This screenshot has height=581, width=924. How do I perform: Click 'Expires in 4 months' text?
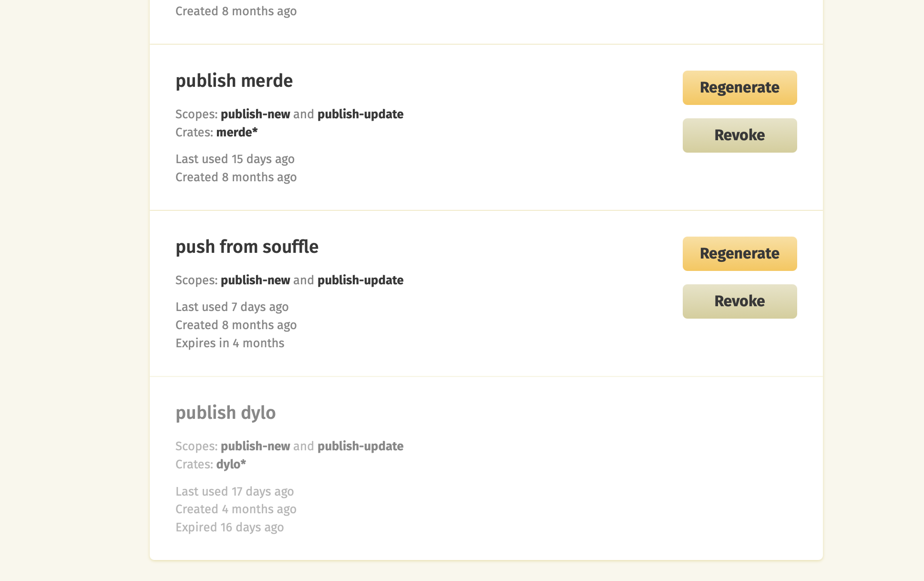click(x=230, y=343)
